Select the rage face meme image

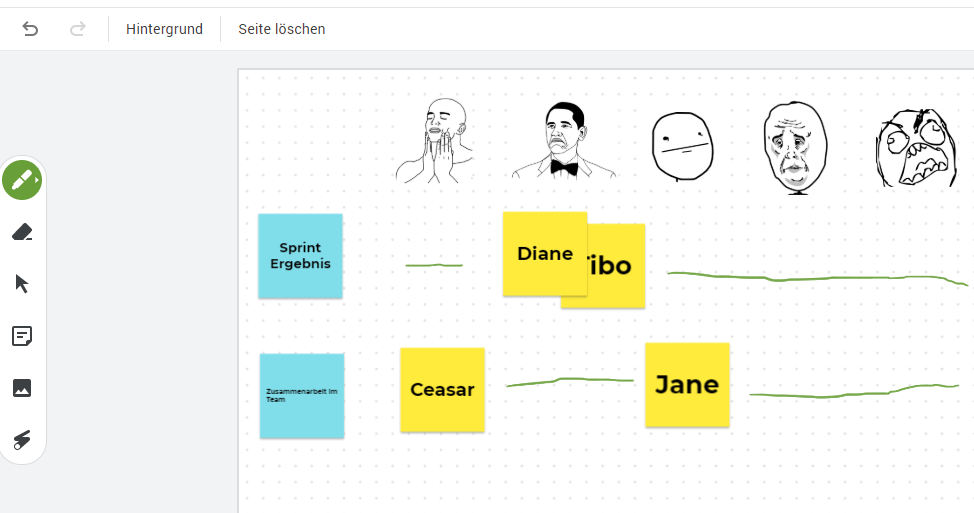tap(916, 148)
